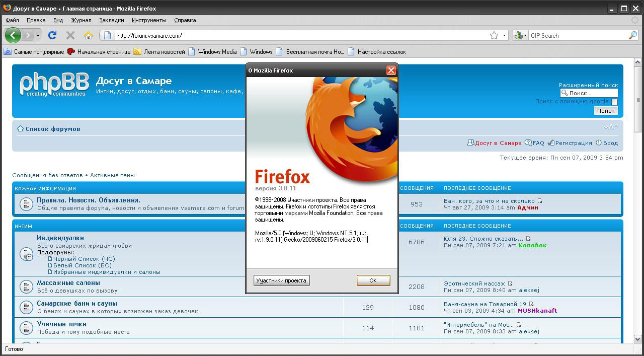Viewport: 644px width, 356px height.
Task: Click the Home icon in the toolbar
Action: (x=89, y=35)
